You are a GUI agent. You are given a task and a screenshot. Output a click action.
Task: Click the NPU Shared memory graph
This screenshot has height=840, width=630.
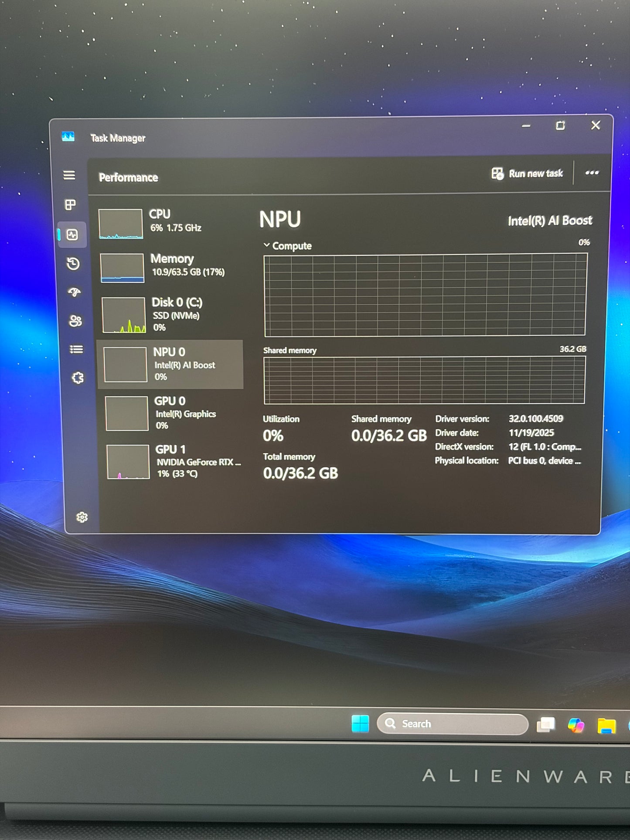[424, 380]
